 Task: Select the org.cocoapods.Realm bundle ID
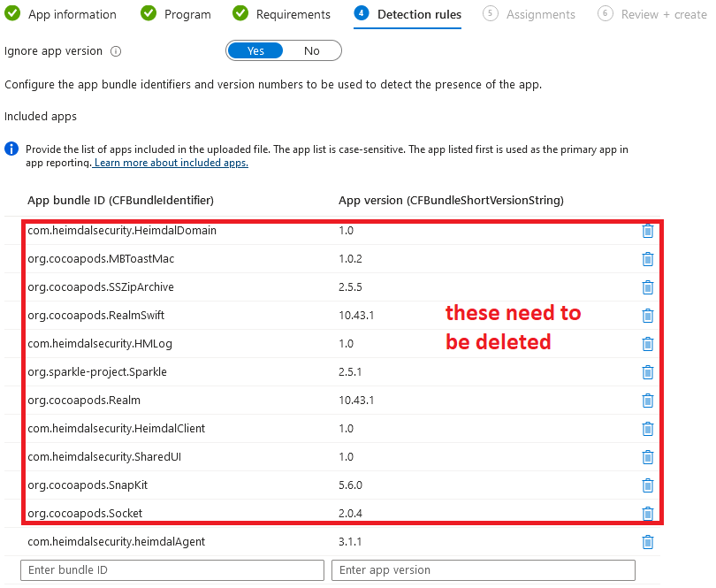coord(84,401)
